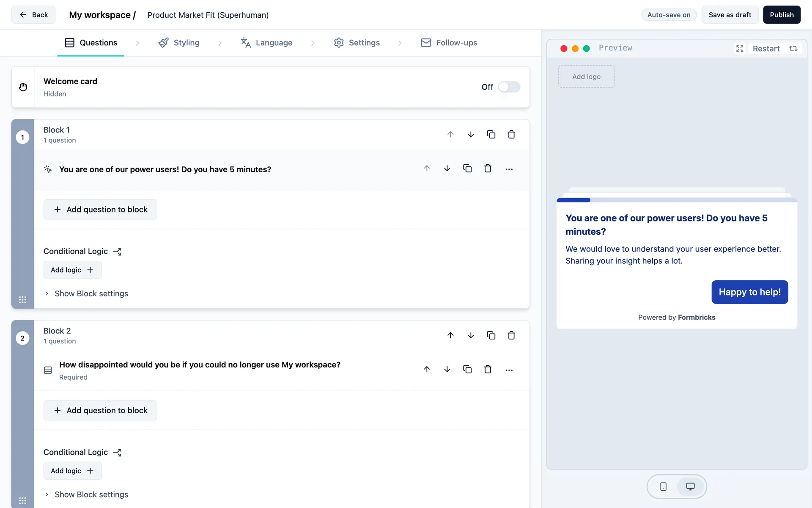812x508 pixels.
Task: Delete Block 2 with trash icon
Action: 511,335
